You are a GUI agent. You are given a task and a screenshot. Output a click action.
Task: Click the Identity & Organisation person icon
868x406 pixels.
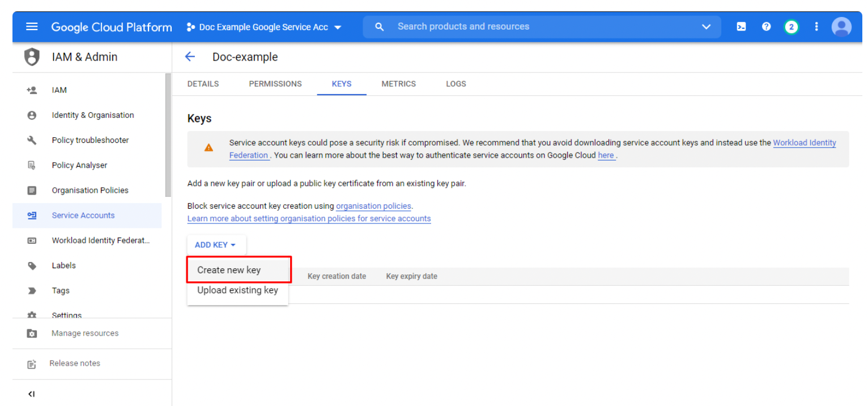(32, 115)
